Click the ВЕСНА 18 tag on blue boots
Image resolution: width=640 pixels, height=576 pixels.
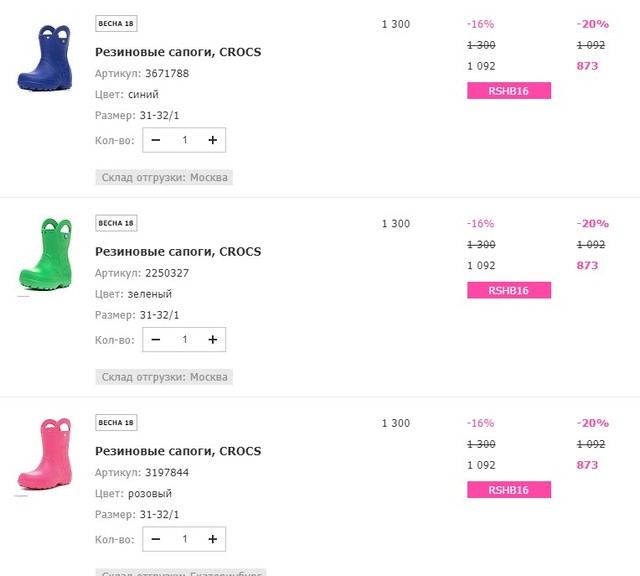pos(116,24)
